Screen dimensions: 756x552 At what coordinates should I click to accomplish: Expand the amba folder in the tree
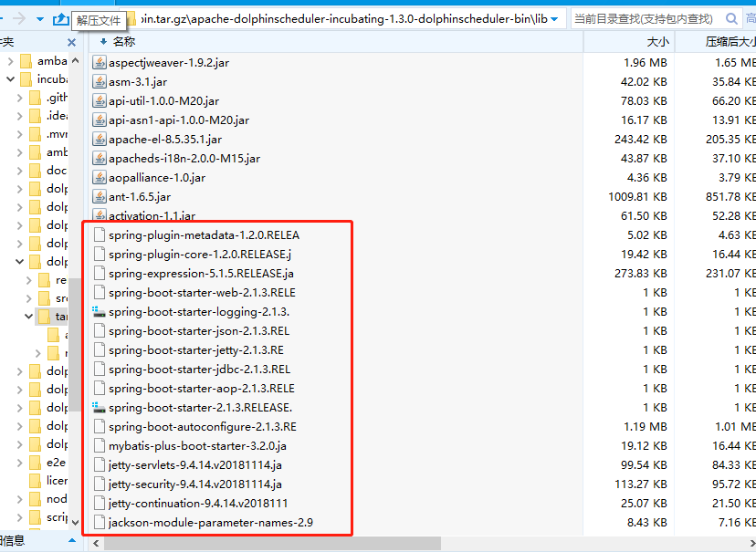[x=11, y=61]
